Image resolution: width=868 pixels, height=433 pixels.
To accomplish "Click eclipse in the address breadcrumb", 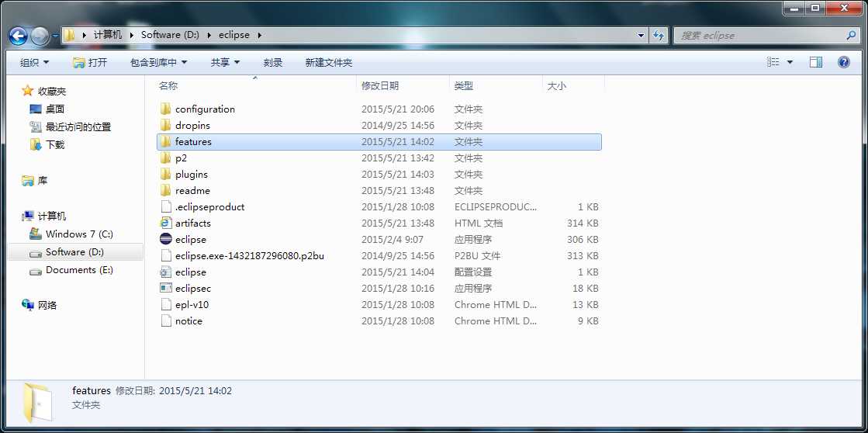I will tap(234, 35).
